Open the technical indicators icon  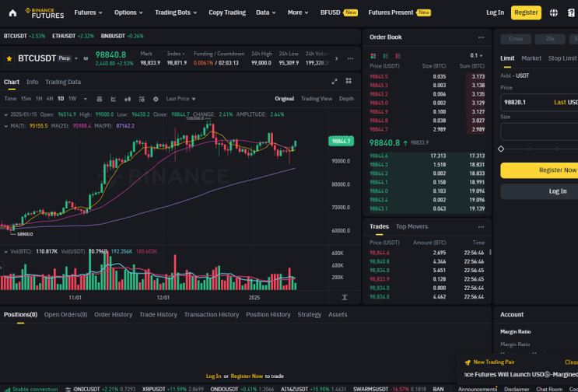(114, 99)
